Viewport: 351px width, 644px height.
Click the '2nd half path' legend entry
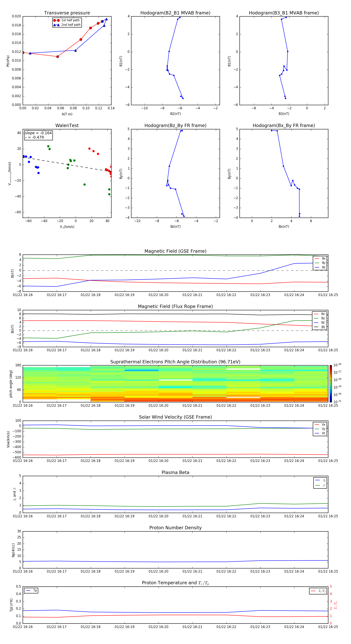[x=67, y=25]
